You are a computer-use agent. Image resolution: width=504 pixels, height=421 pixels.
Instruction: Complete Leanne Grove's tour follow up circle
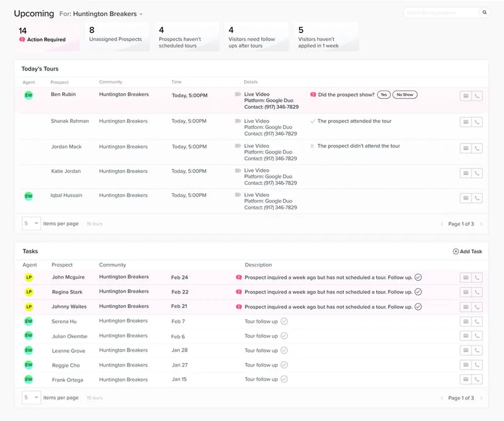click(283, 350)
